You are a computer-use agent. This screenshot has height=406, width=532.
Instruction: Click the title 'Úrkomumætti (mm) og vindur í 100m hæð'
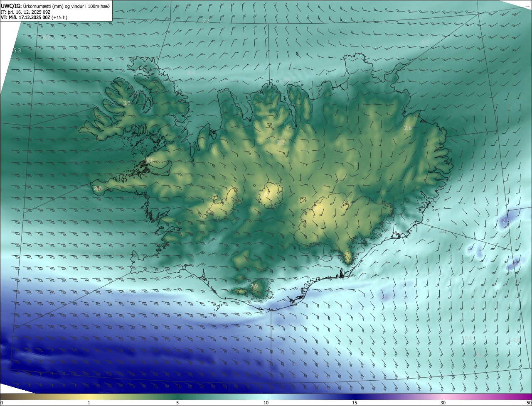[66, 6]
